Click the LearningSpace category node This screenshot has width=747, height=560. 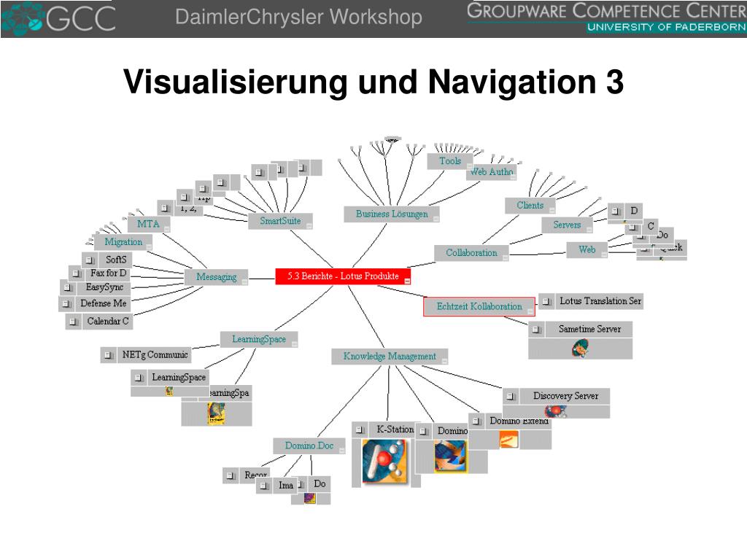click(259, 339)
